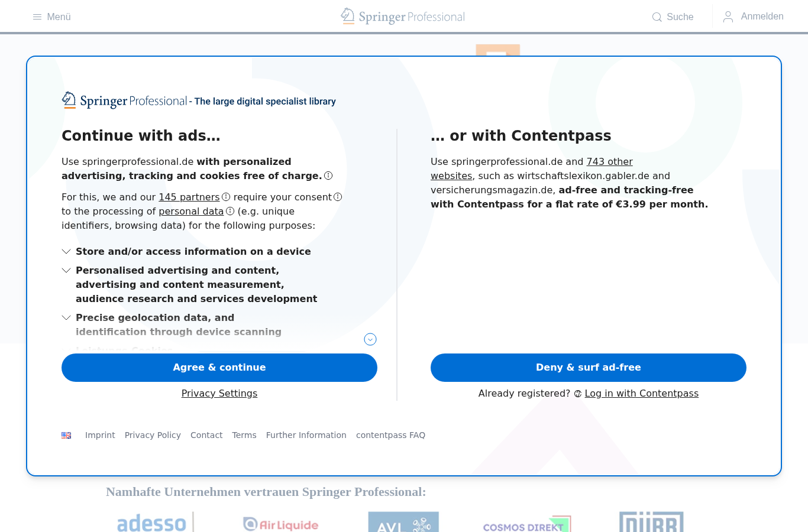Follow Log in with Contentpass link
This screenshot has height=532, width=808.
642,394
